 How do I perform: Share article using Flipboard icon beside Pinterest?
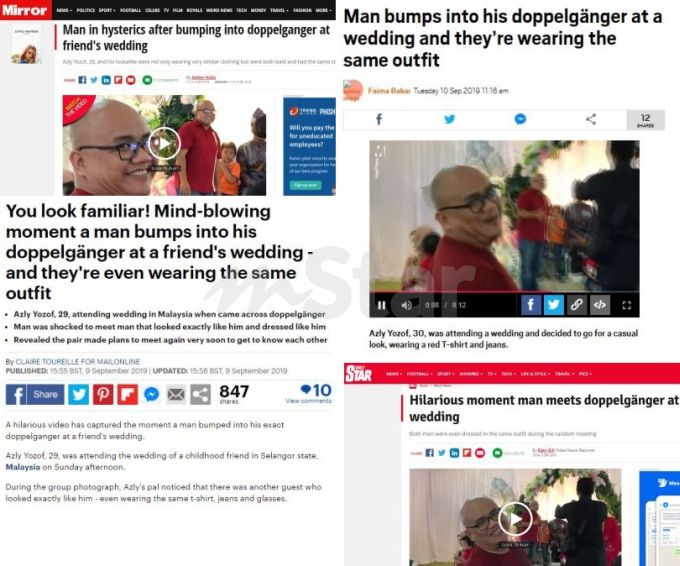pos(128,394)
